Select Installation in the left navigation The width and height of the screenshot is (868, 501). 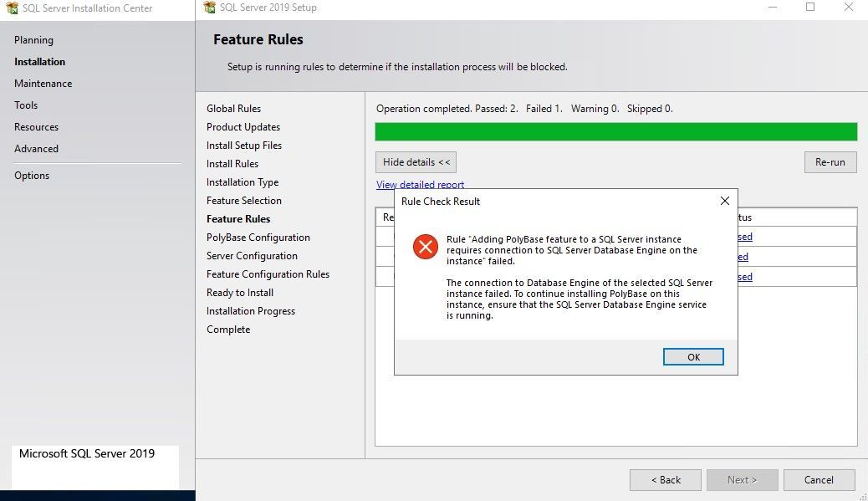pos(40,61)
